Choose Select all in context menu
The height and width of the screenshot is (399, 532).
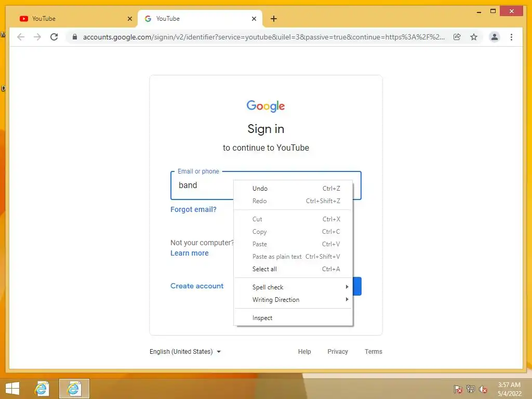point(294,269)
